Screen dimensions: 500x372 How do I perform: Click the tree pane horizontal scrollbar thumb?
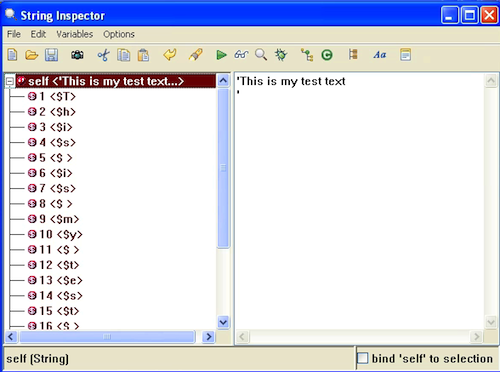[107, 337]
